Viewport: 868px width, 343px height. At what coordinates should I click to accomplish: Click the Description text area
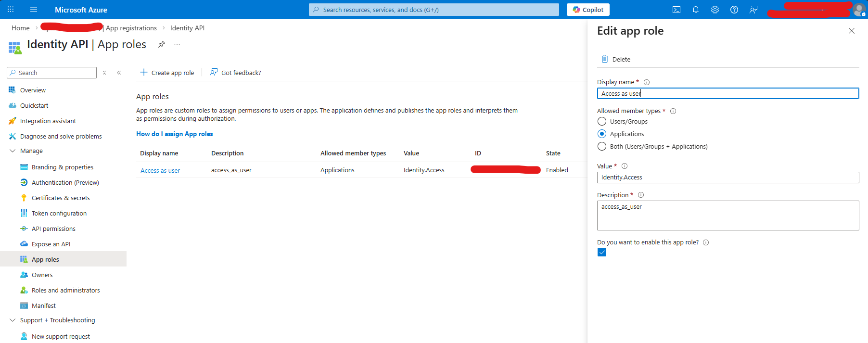(728, 216)
